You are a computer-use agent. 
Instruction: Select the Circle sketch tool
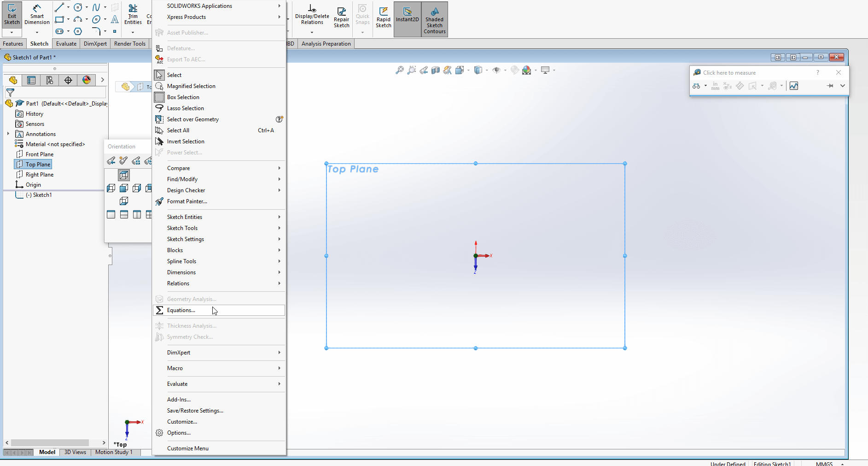coord(78,7)
